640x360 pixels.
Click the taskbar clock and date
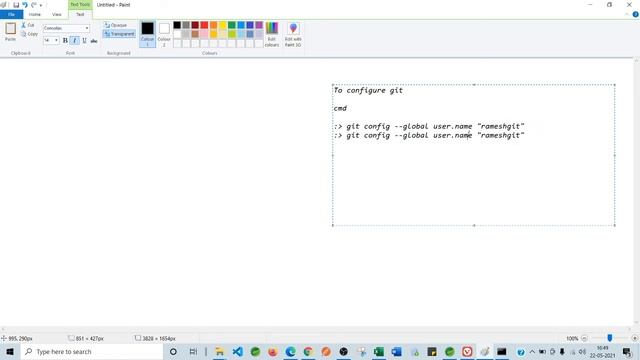point(602,351)
